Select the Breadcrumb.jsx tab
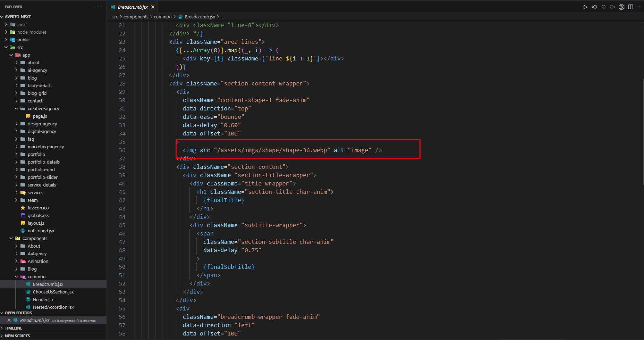This screenshot has height=340, width=644. point(133,7)
